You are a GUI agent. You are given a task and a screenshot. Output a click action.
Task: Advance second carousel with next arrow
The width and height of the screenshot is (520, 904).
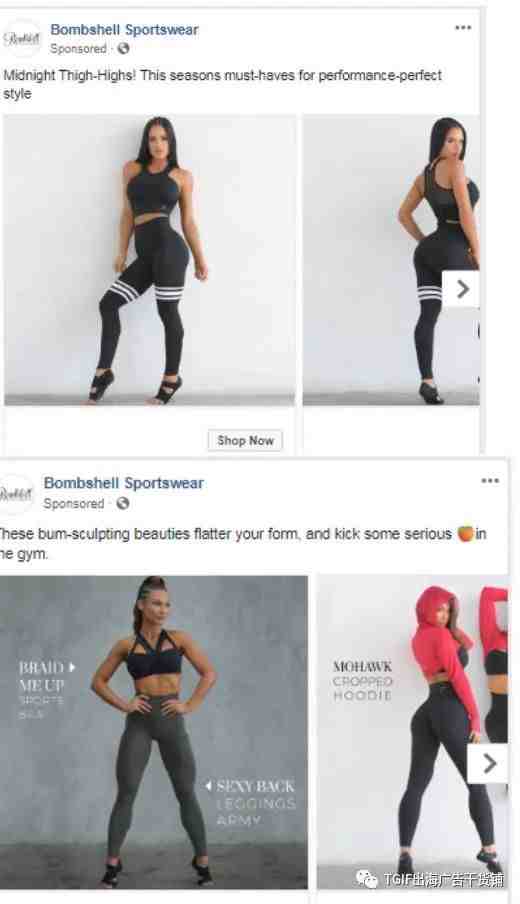(x=489, y=764)
